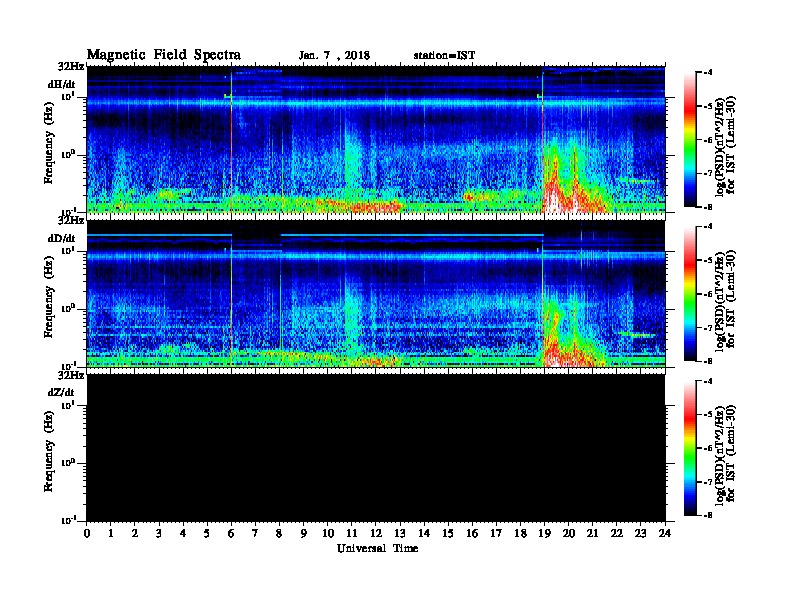792x612 pixels.
Task: Click hour tick label '23' on time axis
Action: point(641,534)
